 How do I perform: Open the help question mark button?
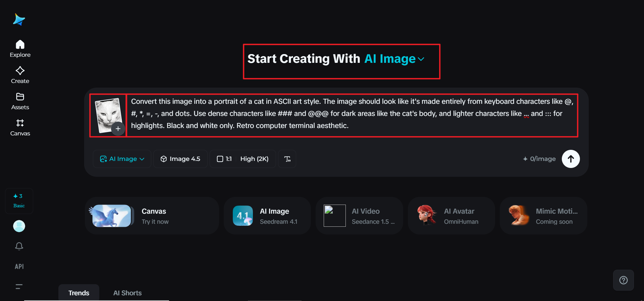(624, 280)
